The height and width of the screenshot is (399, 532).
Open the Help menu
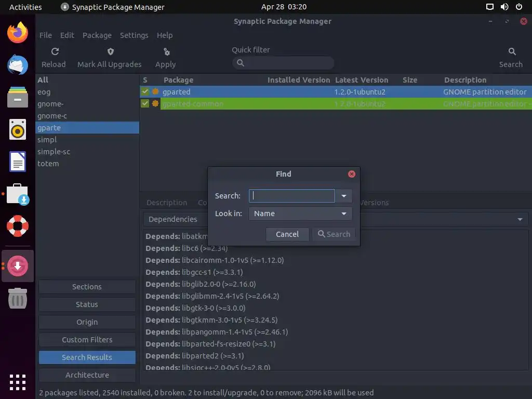(165, 35)
